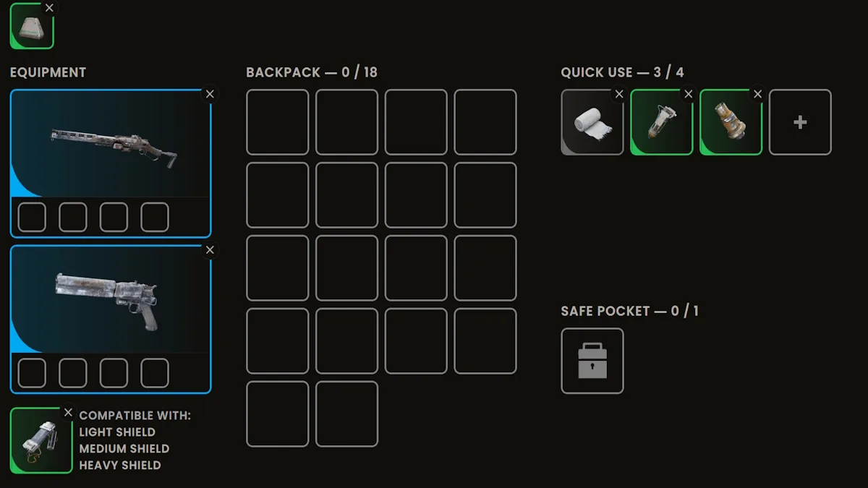Remove the syringe from quick use
The image size is (868, 488).
[x=689, y=94]
